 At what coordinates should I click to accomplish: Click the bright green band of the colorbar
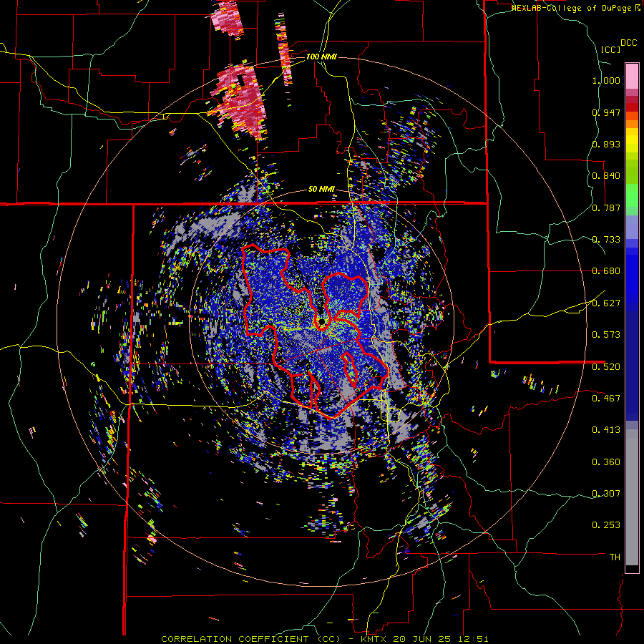(632, 195)
